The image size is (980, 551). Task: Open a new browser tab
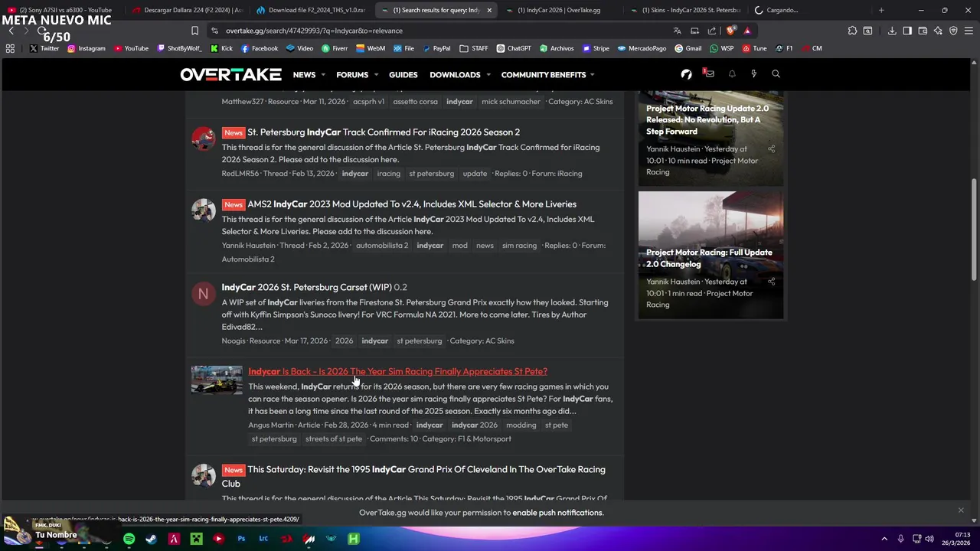[881, 10]
